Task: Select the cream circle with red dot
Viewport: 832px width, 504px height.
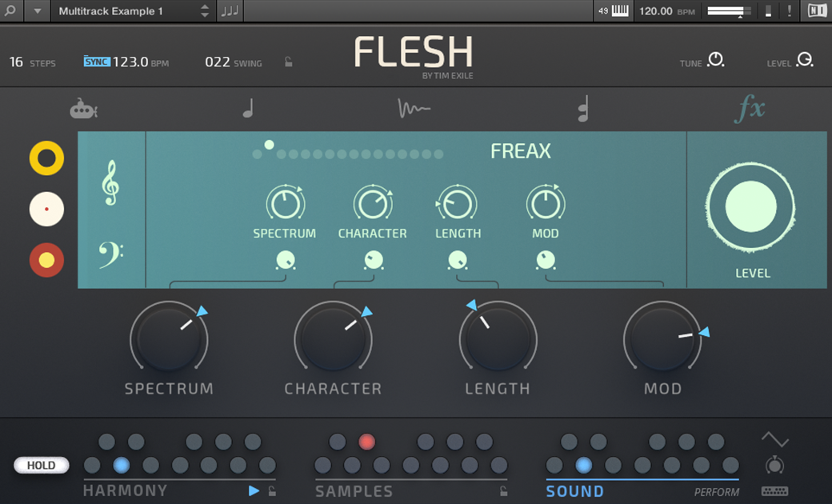Action: coord(46,209)
